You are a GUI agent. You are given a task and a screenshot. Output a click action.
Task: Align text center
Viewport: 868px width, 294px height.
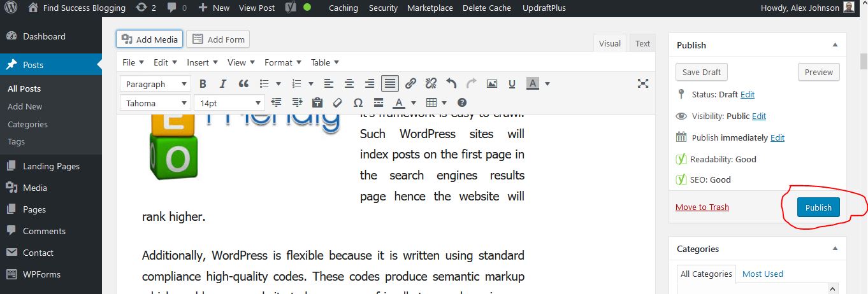pyautogui.click(x=349, y=83)
